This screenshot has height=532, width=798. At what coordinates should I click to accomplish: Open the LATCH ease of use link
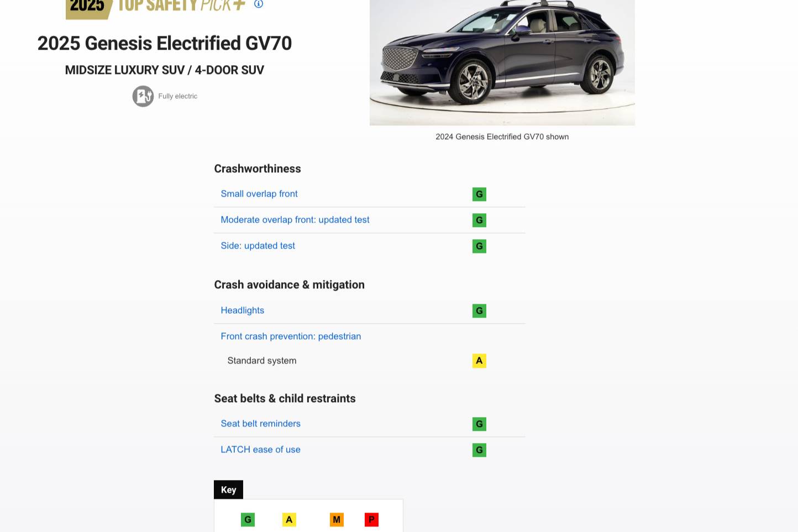coord(261,450)
